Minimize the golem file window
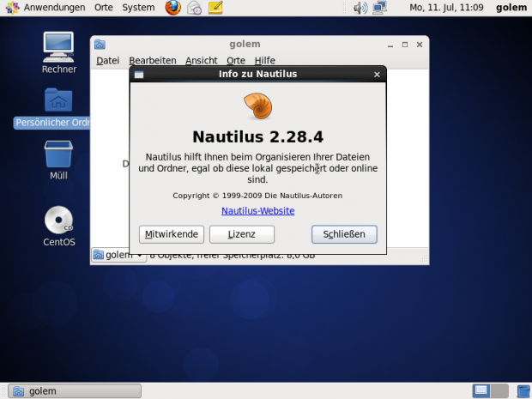 click(390, 45)
